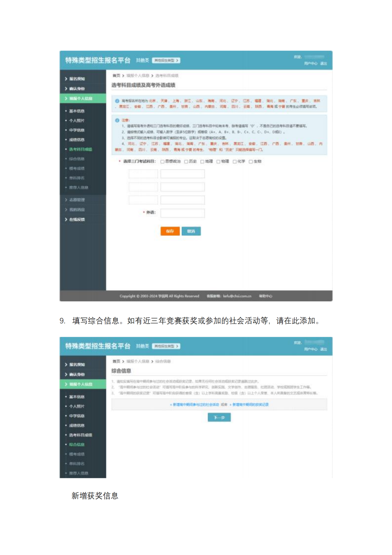Check the 思想政治 subject checkbox
This screenshot has width=392, height=555.
(x=162, y=161)
